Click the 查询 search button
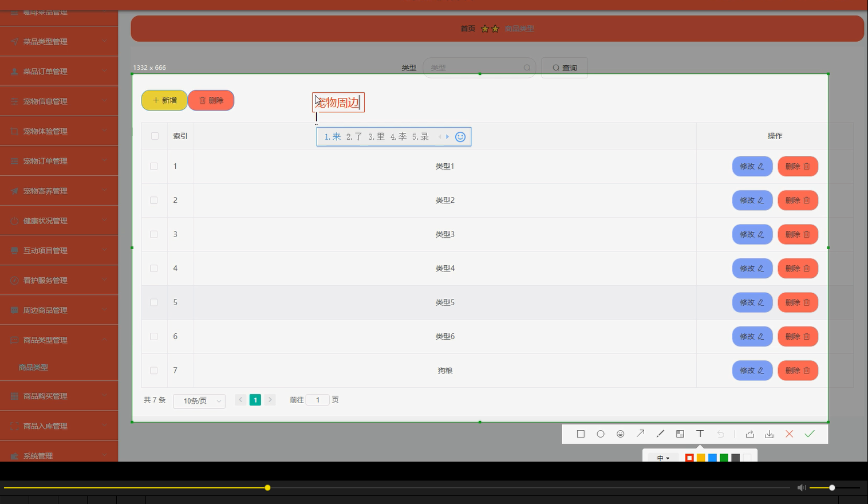Viewport: 868px width, 504px height. [x=565, y=68]
